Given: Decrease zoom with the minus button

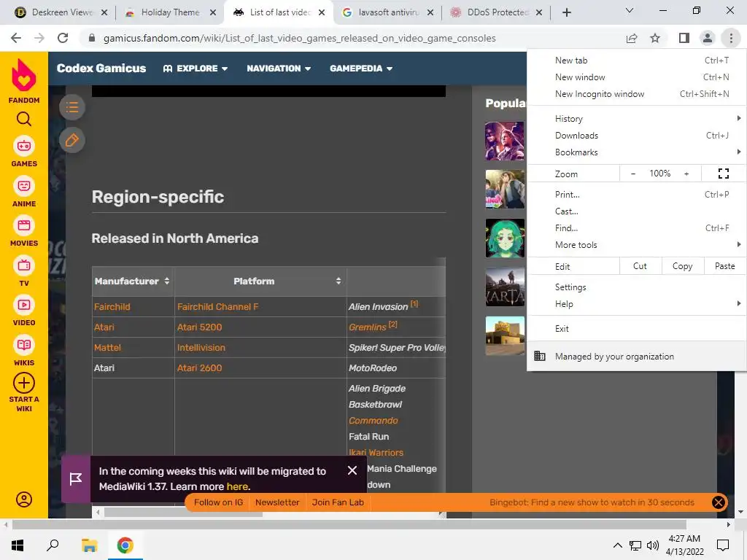Looking at the screenshot, I should coord(632,174).
